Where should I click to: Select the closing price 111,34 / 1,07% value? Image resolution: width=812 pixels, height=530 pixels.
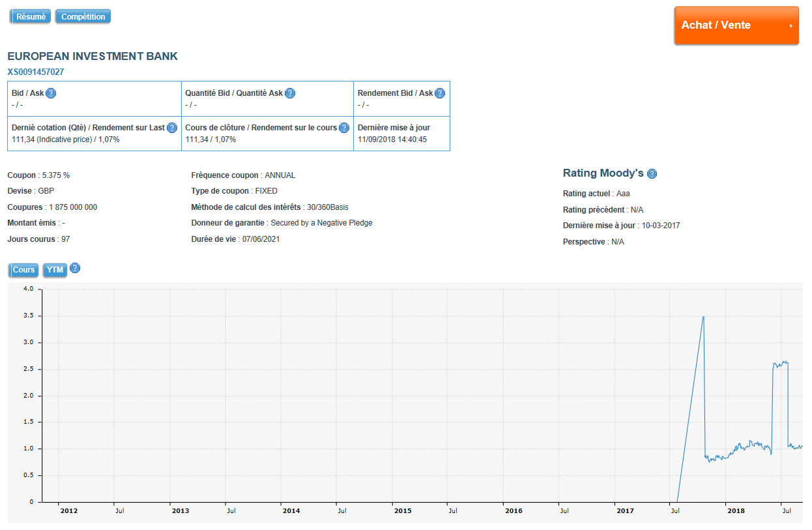click(210, 140)
